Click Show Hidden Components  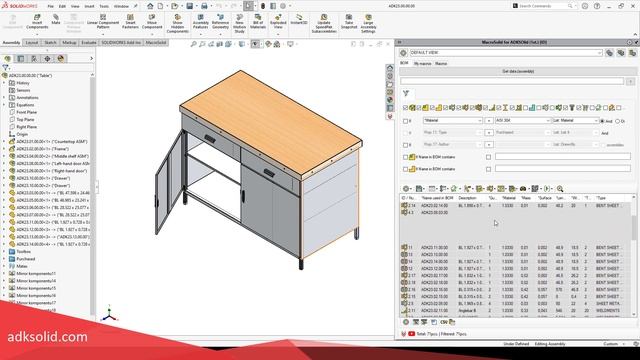pyautogui.click(x=178, y=23)
